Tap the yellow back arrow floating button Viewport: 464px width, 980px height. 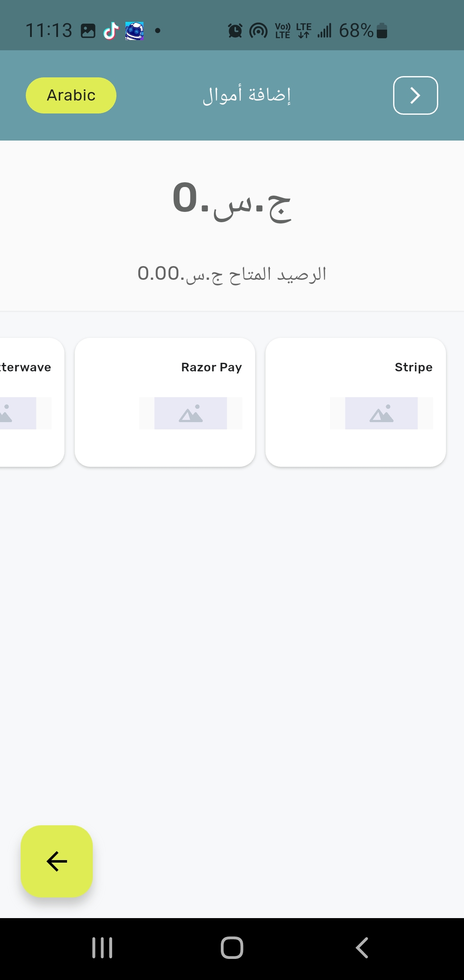click(x=57, y=861)
